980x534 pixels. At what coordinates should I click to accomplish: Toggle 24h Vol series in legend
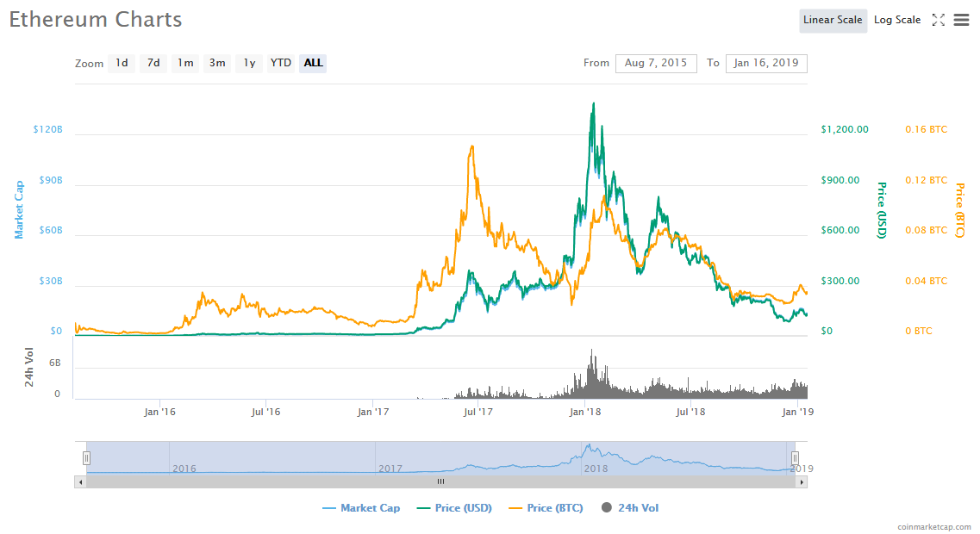tap(630, 508)
